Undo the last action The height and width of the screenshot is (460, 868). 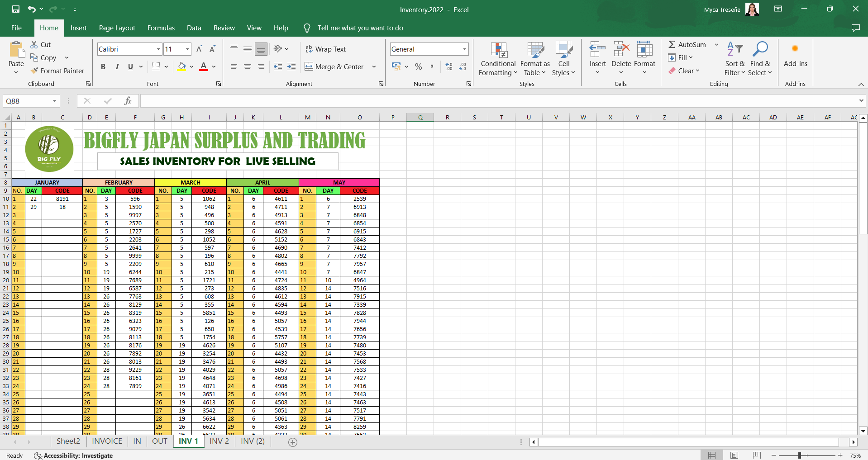click(x=32, y=9)
